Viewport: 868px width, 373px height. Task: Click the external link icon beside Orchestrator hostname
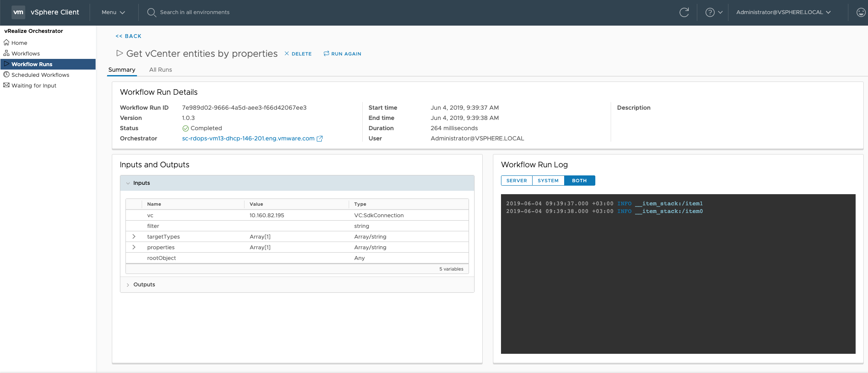(x=320, y=139)
